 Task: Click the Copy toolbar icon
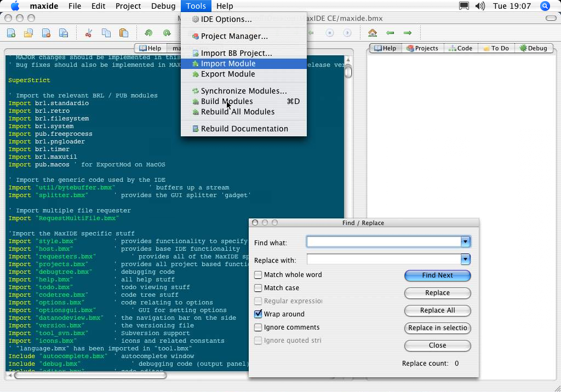click(x=106, y=33)
